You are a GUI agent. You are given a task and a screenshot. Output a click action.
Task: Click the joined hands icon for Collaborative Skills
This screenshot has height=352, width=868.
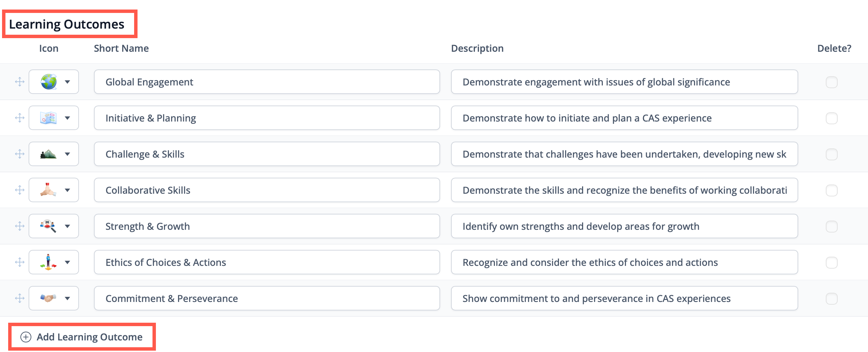(x=48, y=190)
